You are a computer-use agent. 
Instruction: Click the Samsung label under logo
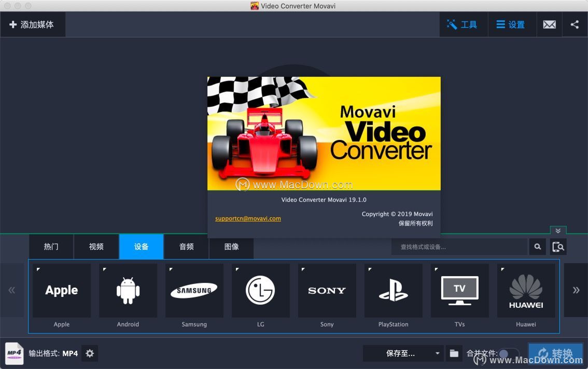click(194, 324)
